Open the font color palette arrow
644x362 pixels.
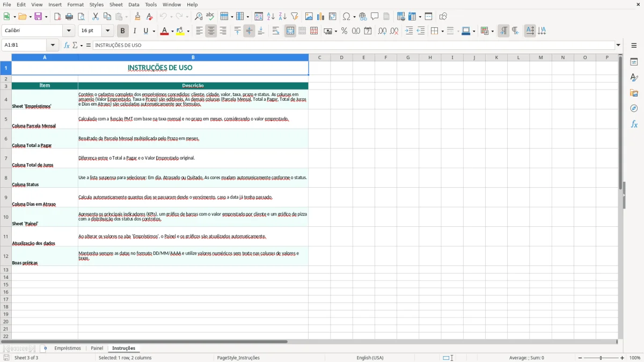(x=172, y=31)
